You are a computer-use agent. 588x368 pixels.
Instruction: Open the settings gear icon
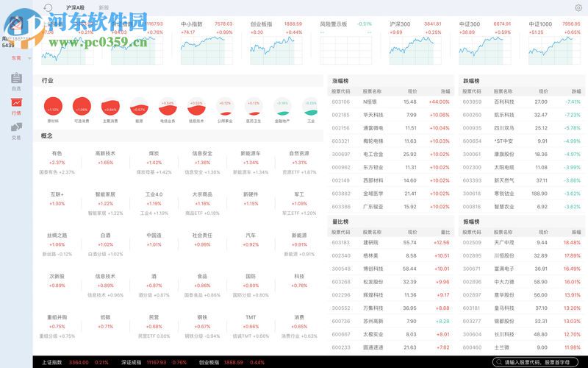[578, 7]
